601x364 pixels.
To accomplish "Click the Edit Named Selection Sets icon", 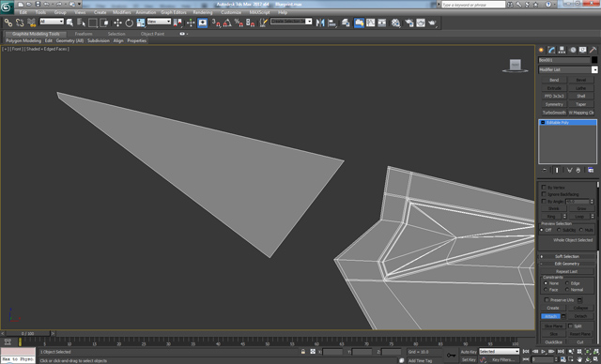I will click(x=263, y=23).
